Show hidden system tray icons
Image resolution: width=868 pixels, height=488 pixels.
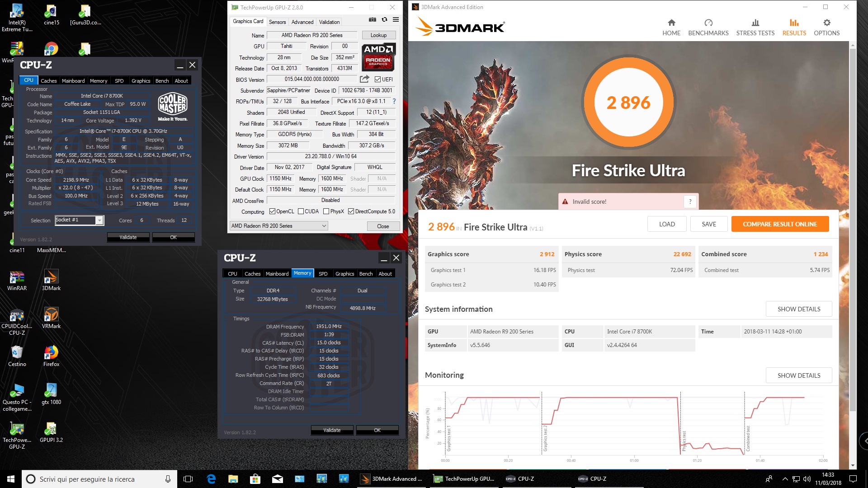coord(785,479)
